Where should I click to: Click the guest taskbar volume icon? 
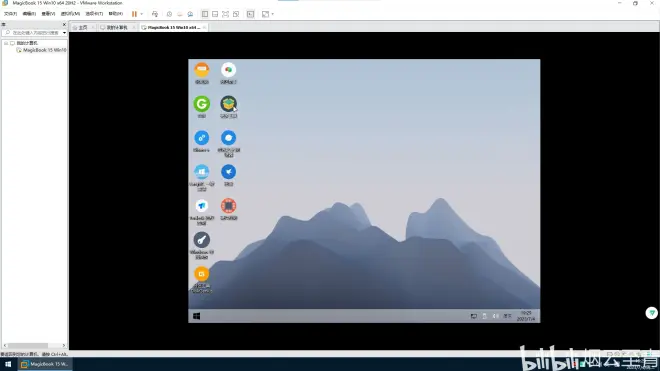pyautogui.click(x=496, y=316)
